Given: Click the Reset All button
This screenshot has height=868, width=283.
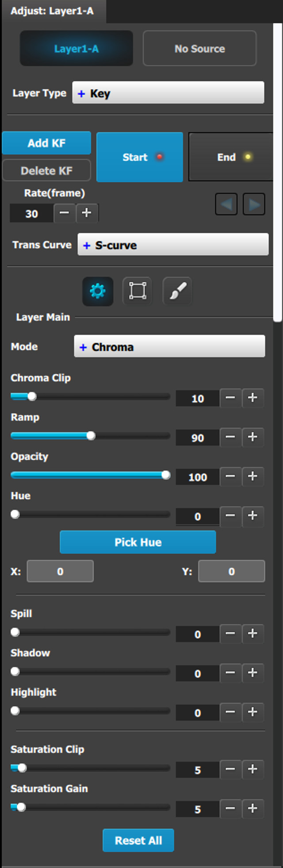Looking at the screenshot, I should tap(138, 841).
